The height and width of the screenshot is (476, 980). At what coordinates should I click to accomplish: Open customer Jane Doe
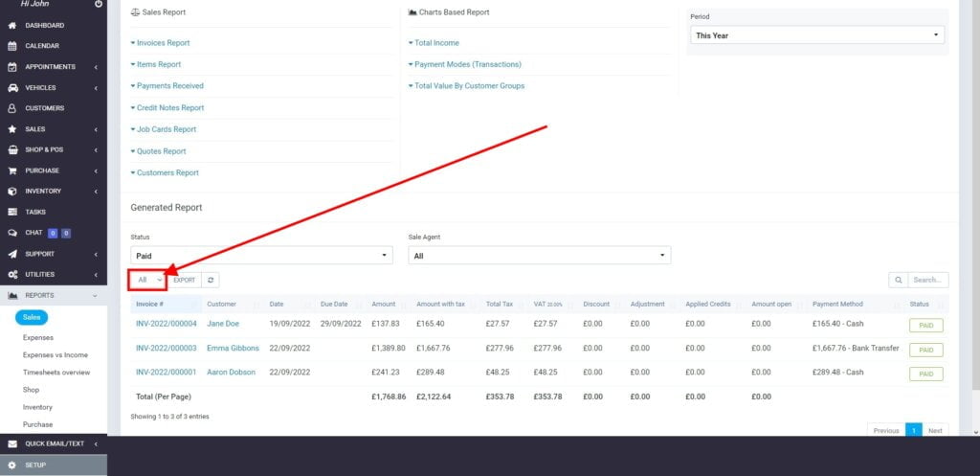click(223, 324)
